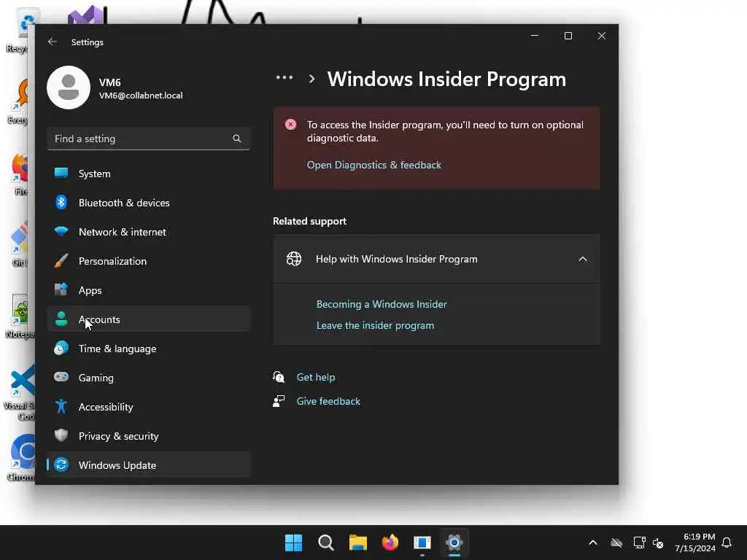The height and width of the screenshot is (560, 747).
Task: Click the network display tray icon
Action: tap(639, 542)
